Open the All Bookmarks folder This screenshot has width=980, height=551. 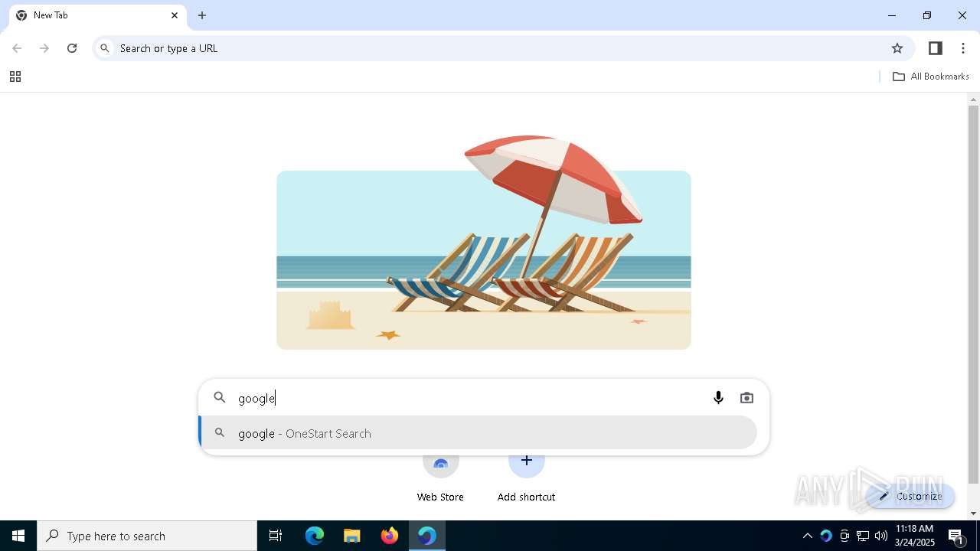(x=931, y=77)
